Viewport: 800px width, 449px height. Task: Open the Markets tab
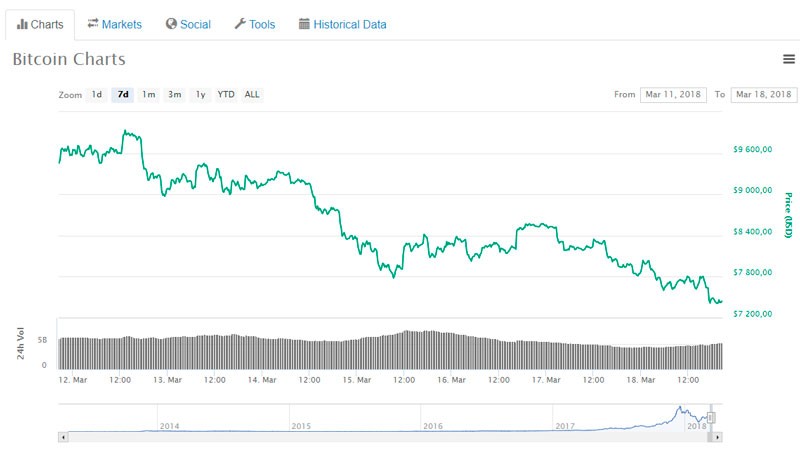114,24
